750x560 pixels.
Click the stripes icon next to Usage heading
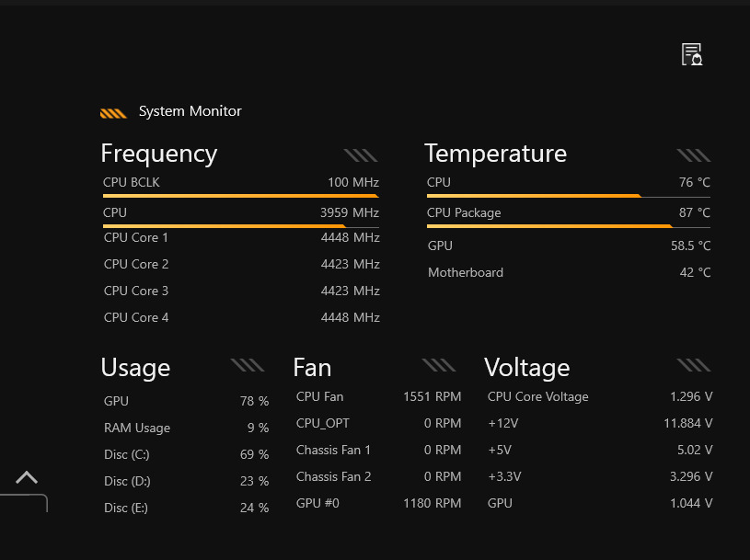coord(247,365)
